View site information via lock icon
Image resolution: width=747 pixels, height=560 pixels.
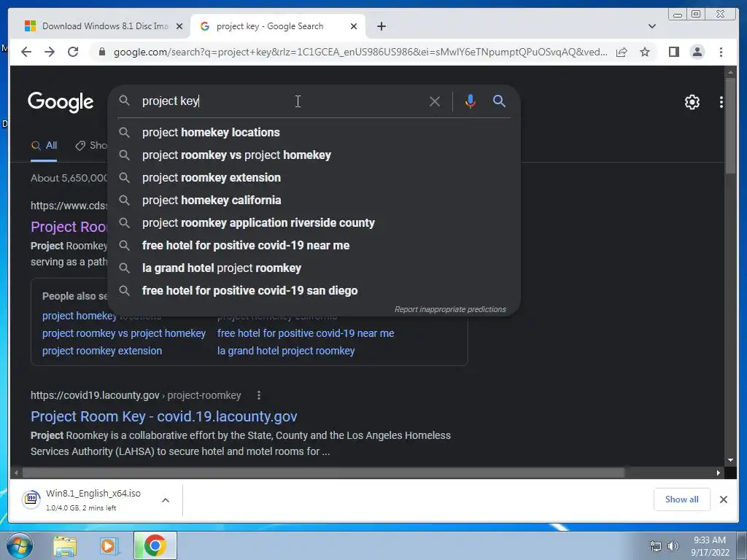point(102,52)
